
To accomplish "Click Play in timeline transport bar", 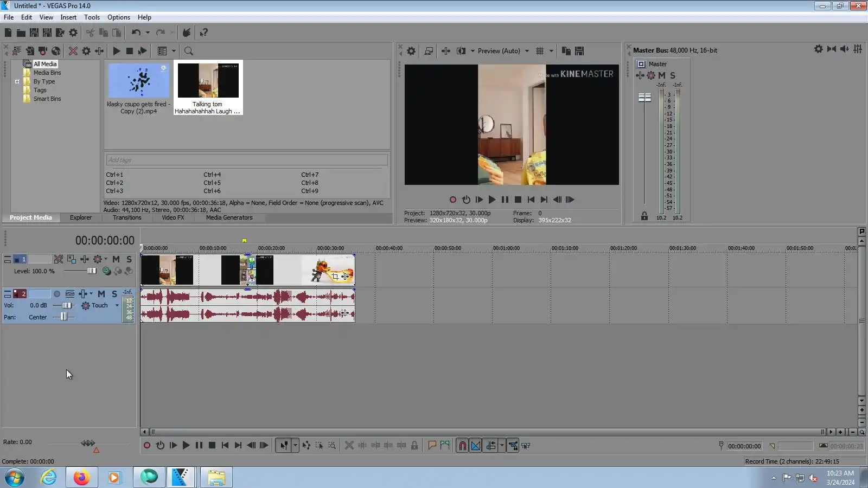I will (186, 446).
